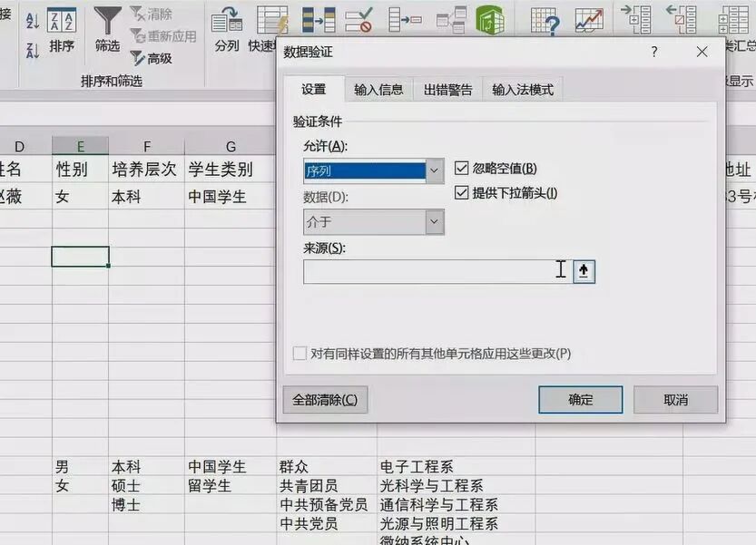Open the Allow validation criteria dropdown
Image resolution: width=756 pixels, height=545 pixels.
pyautogui.click(x=433, y=170)
